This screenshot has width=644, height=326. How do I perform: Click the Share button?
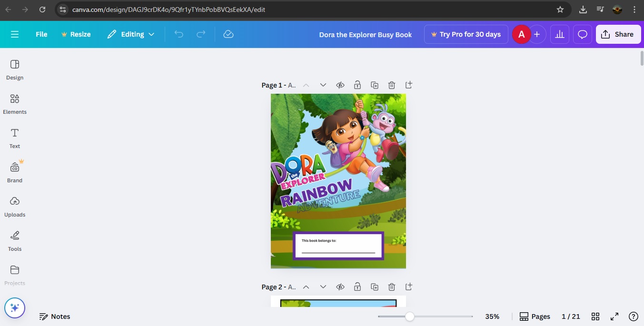click(x=618, y=34)
